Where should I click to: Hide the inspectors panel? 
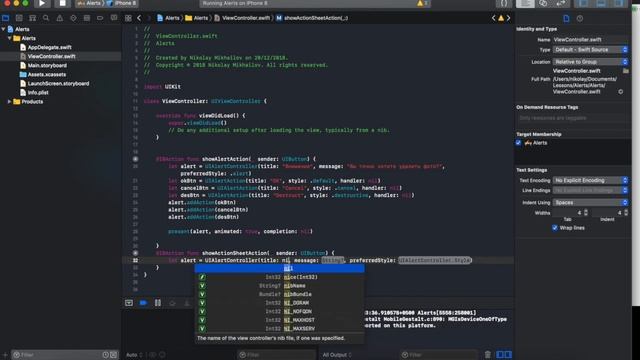[x=619, y=3]
